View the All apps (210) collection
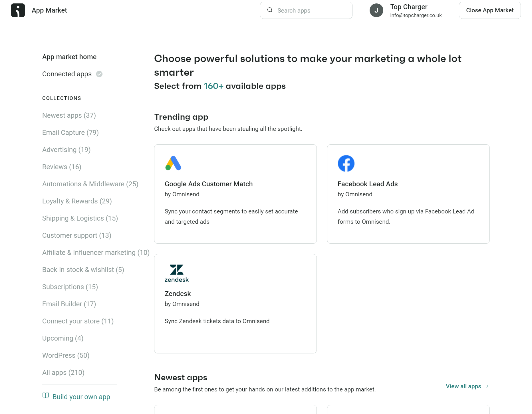 coord(63,372)
